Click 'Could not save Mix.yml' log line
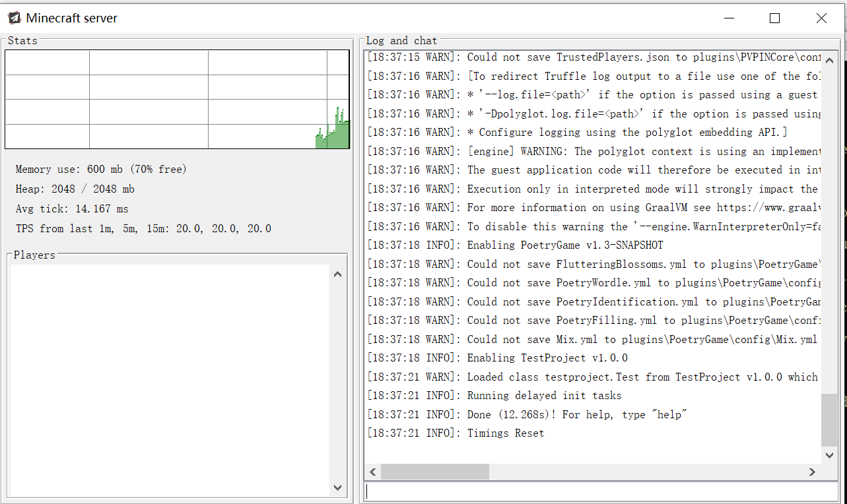847x504 pixels. (x=592, y=339)
